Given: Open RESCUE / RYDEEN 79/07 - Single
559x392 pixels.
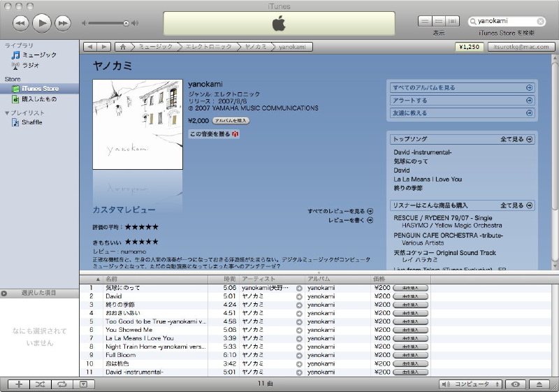Looking at the screenshot, I should [x=443, y=218].
